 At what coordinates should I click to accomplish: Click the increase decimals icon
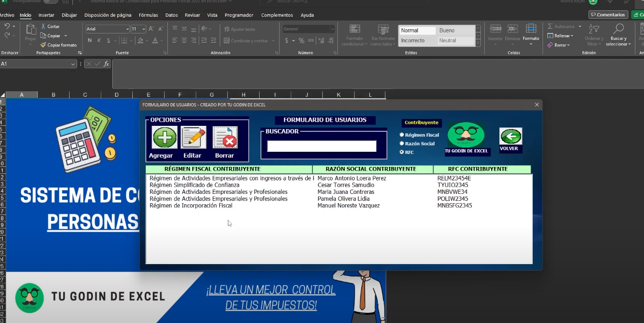321,41
